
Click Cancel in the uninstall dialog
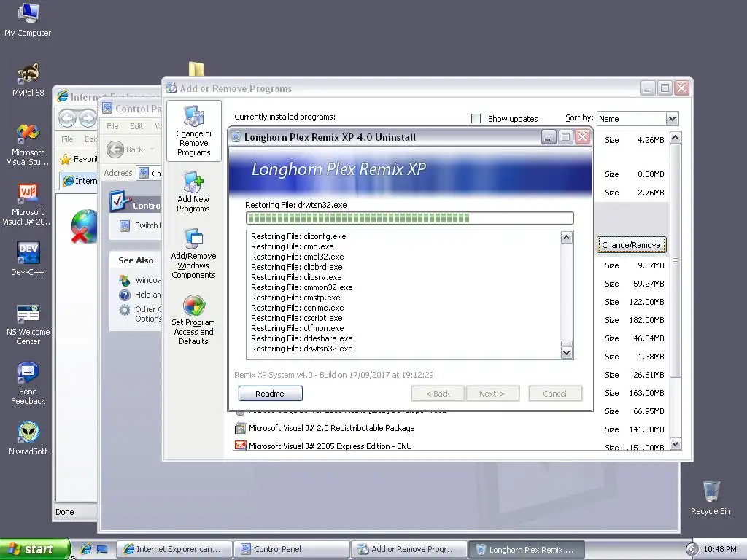click(555, 394)
